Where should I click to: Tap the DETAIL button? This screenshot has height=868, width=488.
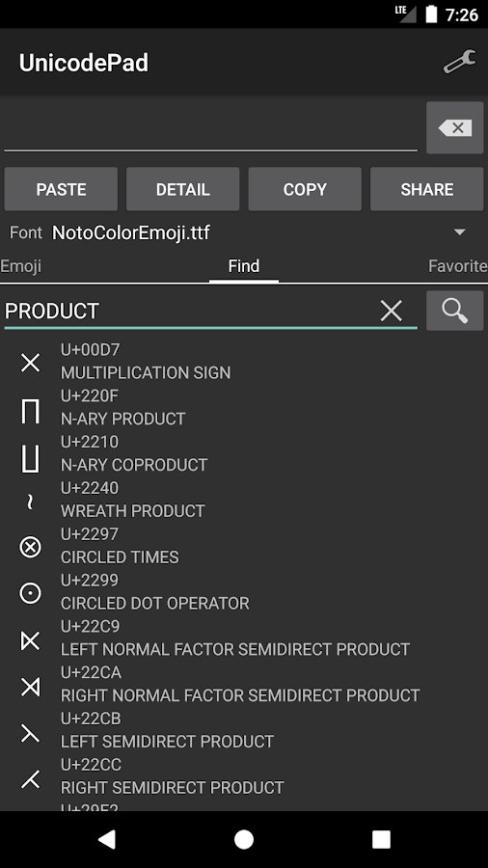pos(182,189)
